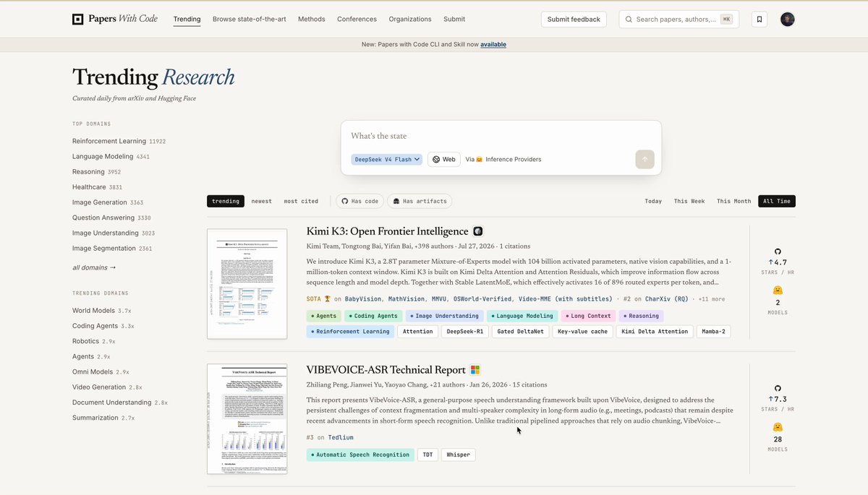
Task: Select the most cited sort option
Action: [301, 201]
